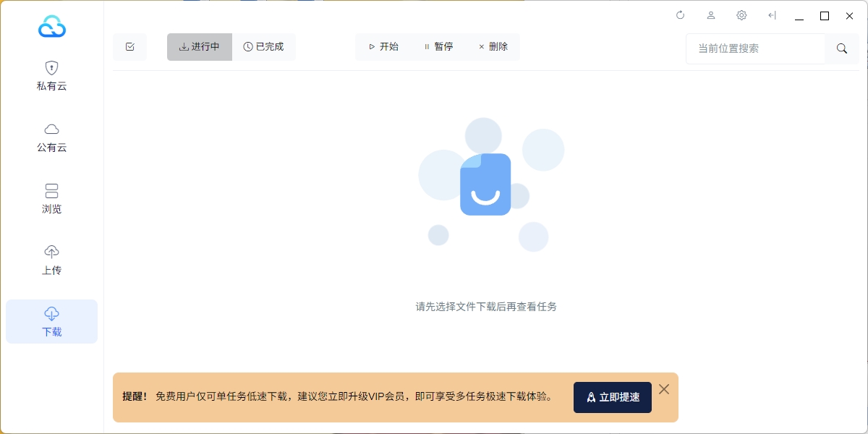
Task: Go to 浏览 browse section
Action: click(51, 199)
